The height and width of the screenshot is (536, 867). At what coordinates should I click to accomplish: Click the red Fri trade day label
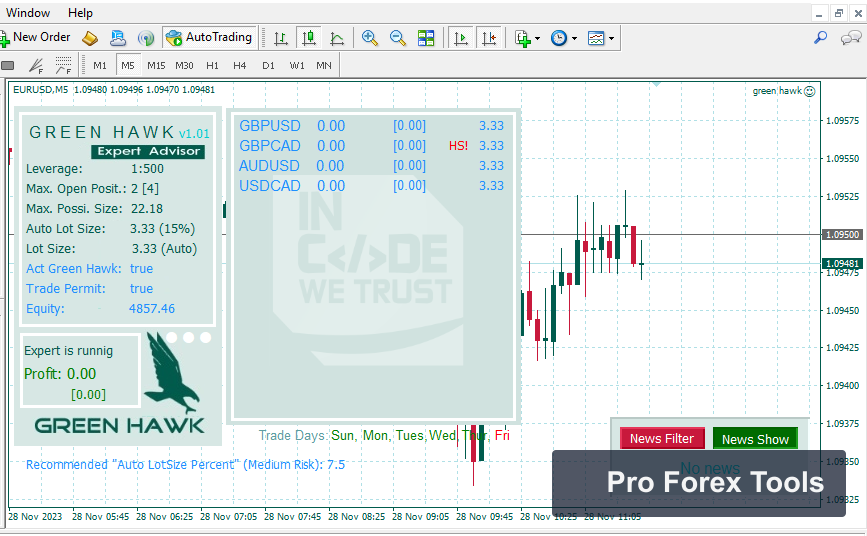[x=503, y=435]
